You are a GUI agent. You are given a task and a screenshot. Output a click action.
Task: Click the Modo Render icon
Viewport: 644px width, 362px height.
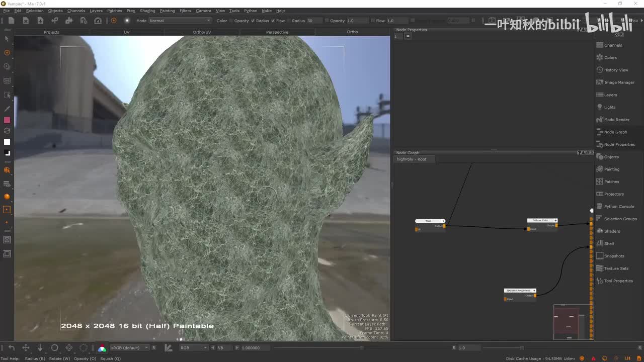click(x=600, y=120)
